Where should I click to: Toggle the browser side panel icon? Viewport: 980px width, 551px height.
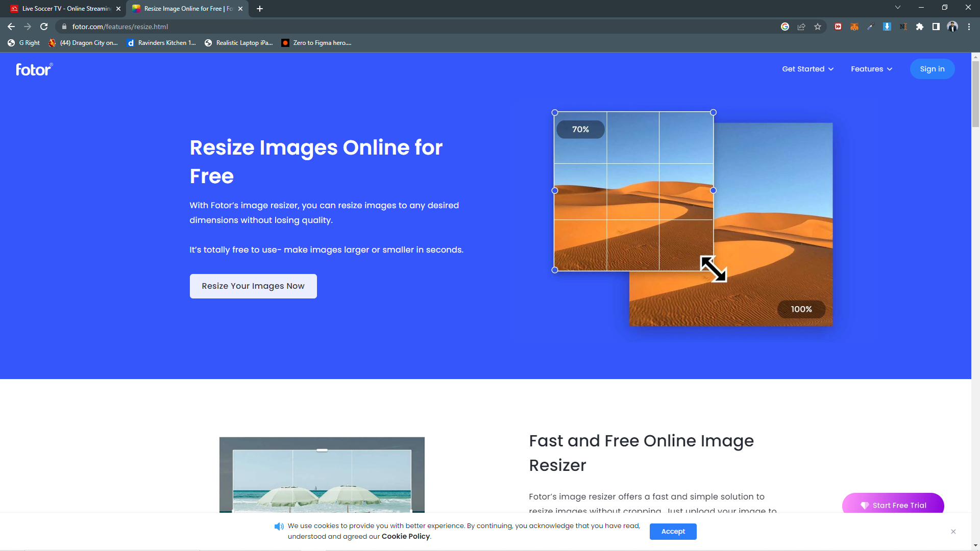[936, 27]
